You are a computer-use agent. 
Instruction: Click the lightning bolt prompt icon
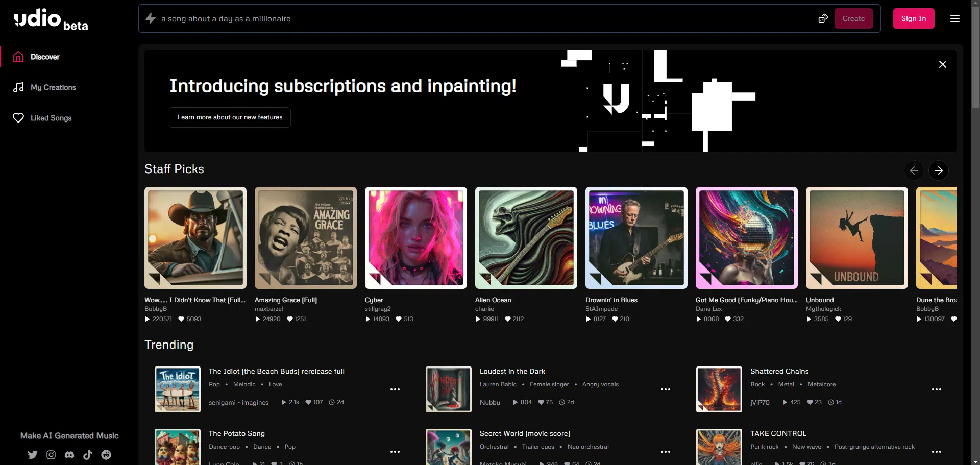(x=151, y=19)
